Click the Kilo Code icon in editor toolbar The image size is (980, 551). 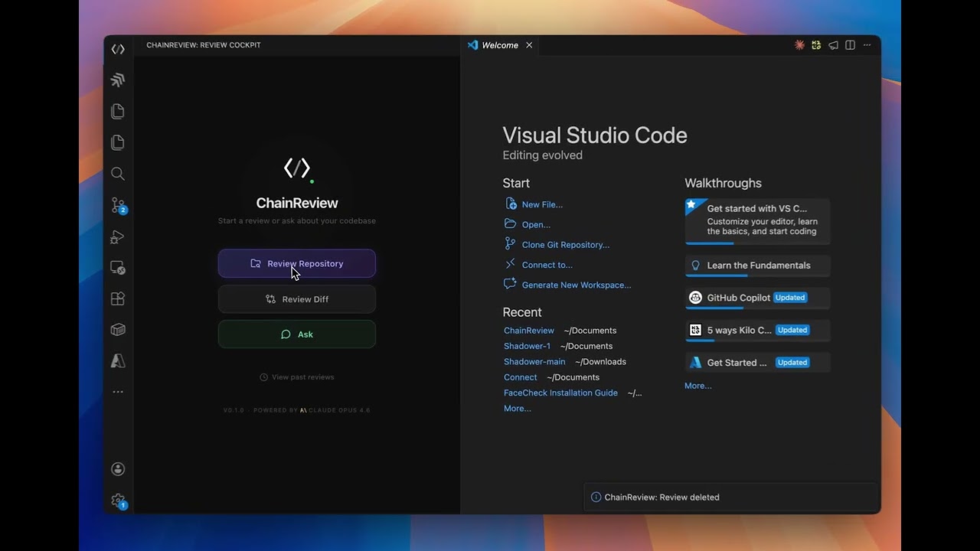pos(816,45)
